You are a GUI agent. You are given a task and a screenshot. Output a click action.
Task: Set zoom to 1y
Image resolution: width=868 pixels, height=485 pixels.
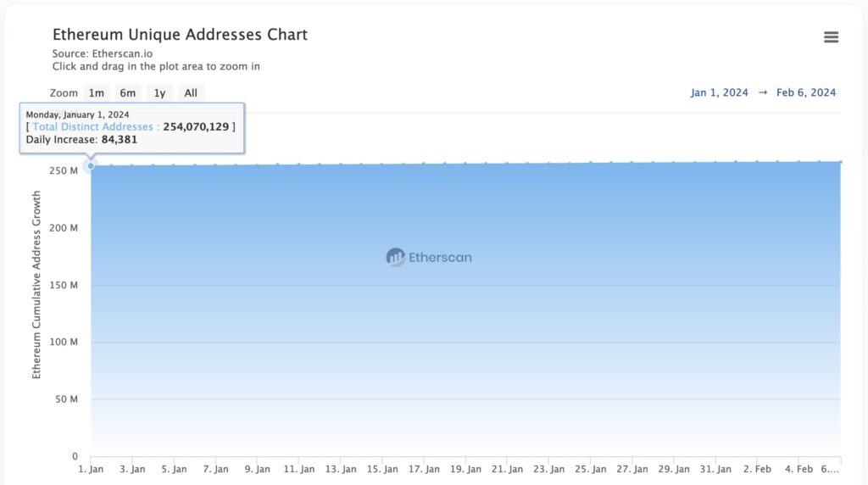(x=160, y=93)
